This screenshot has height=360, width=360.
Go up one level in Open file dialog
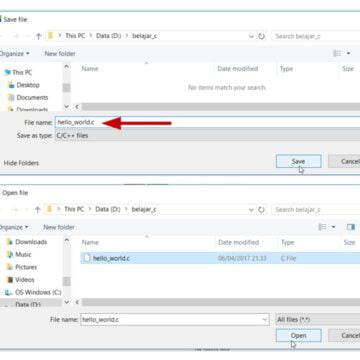[38, 210]
